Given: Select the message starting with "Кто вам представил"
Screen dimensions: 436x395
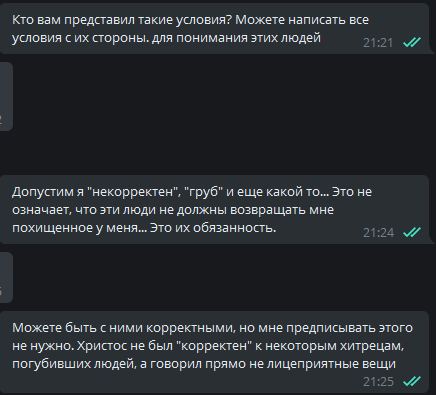Looking at the screenshot, I should [x=214, y=29].
